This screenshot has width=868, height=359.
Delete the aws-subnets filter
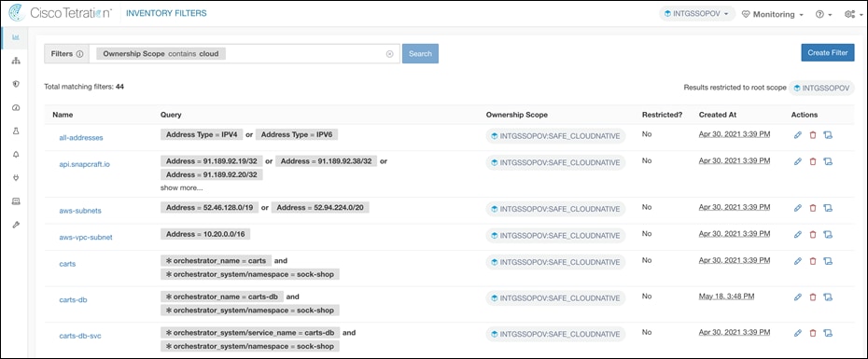[813, 208]
